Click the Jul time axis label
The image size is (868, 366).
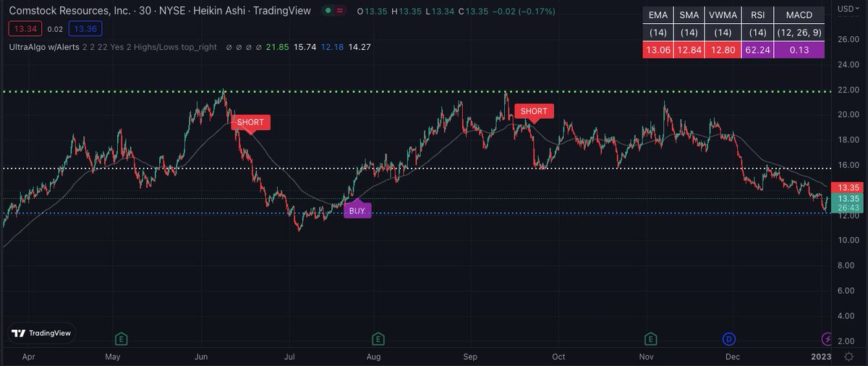pos(289,357)
